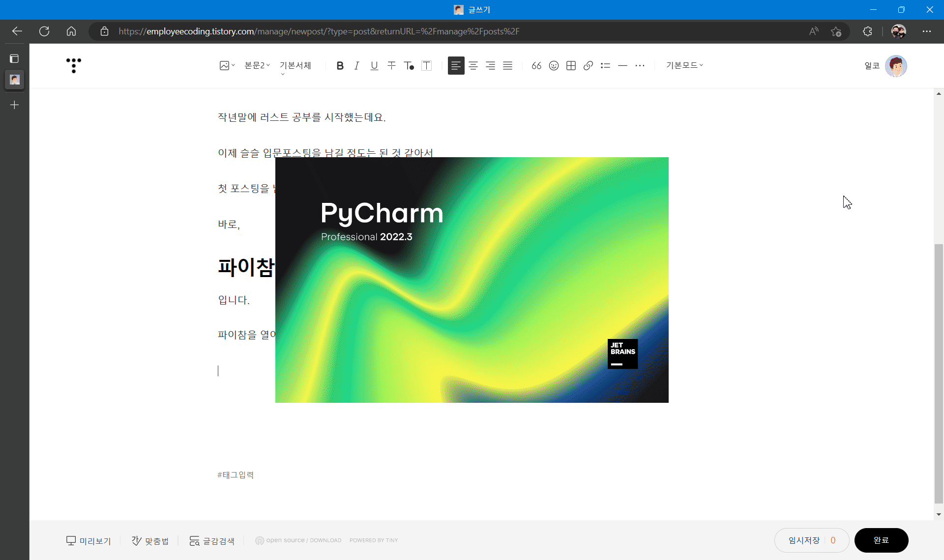The height and width of the screenshot is (560, 944).
Task: Open the 미리보기 preview
Action: (x=89, y=541)
